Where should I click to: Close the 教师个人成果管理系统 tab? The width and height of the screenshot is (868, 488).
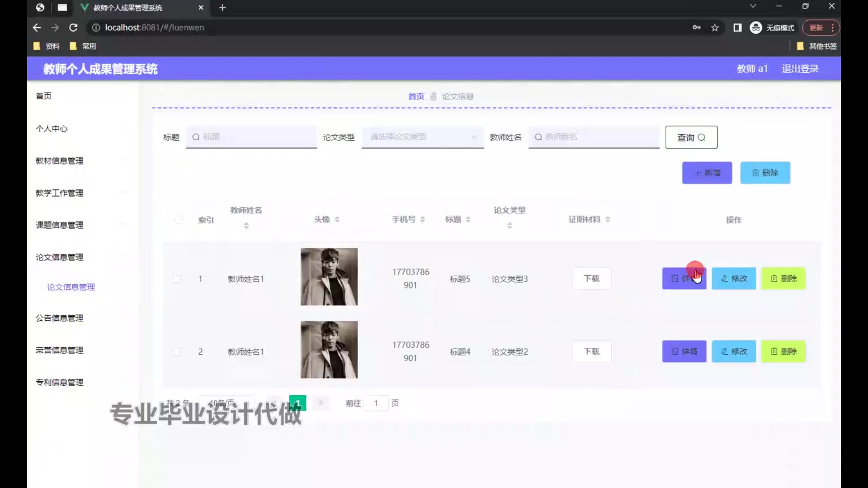click(201, 8)
